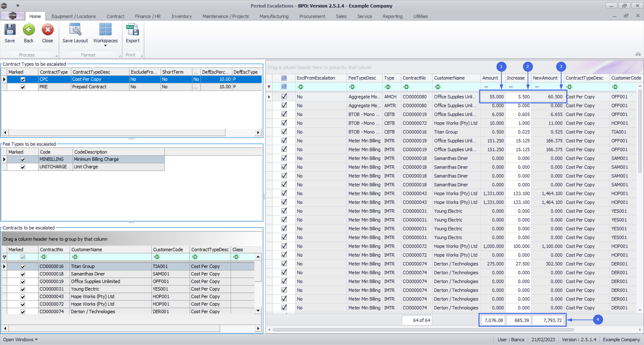644x345 pixels.
Task: Click the green Back arrow icon
Action: pyautogui.click(x=29, y=30)
